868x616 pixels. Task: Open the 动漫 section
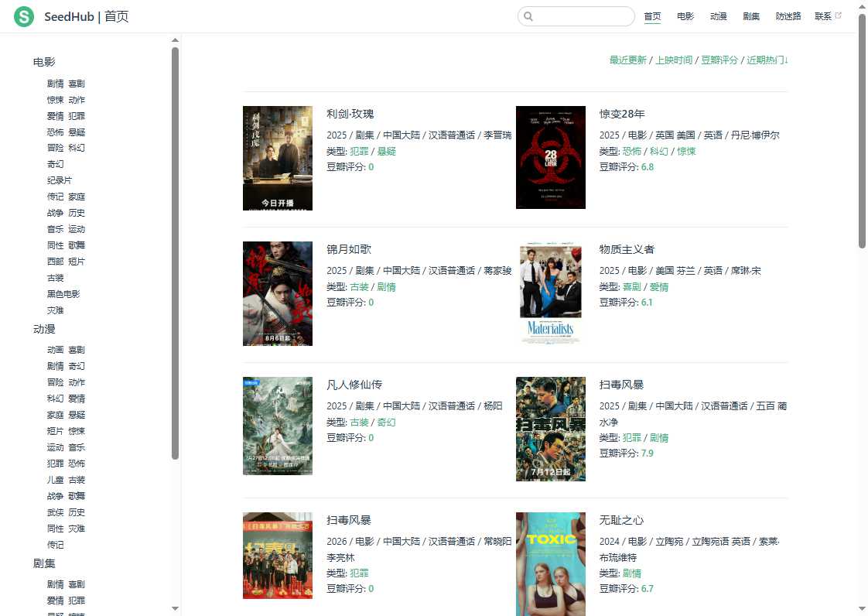click(718, 15)
